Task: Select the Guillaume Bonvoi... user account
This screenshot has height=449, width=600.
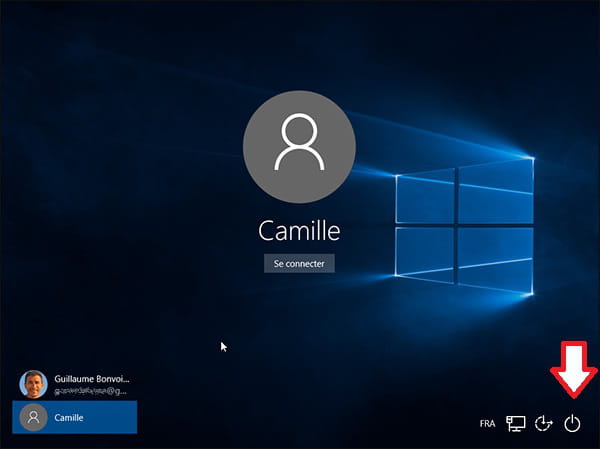Action: point(75,384)
